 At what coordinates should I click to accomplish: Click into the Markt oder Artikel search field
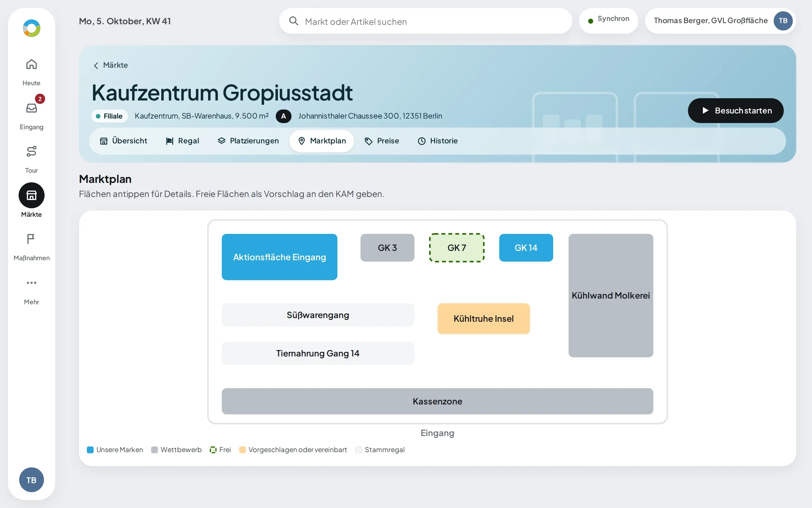point(425,21)
